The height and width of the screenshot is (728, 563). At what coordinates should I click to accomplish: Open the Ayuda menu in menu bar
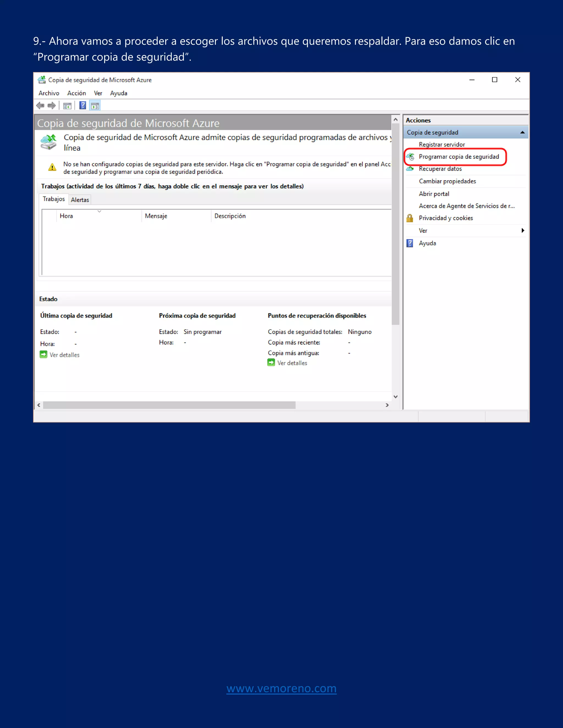click(119, 93)
